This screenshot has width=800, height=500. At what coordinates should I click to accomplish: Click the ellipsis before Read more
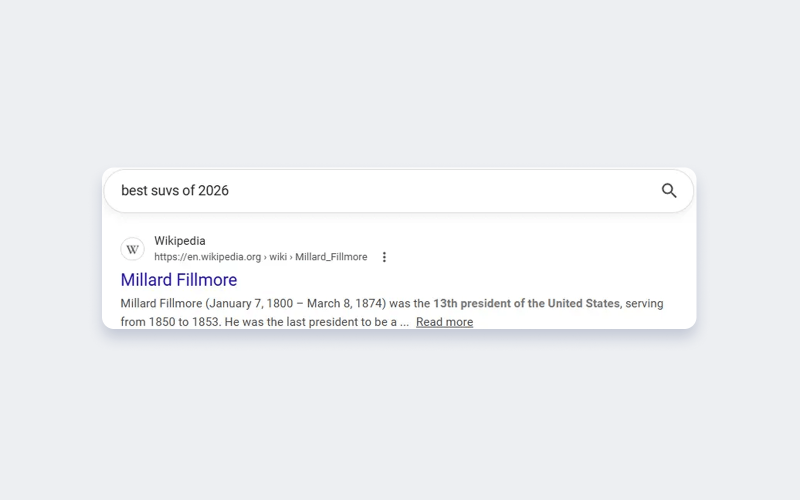(x=405, y=323)
